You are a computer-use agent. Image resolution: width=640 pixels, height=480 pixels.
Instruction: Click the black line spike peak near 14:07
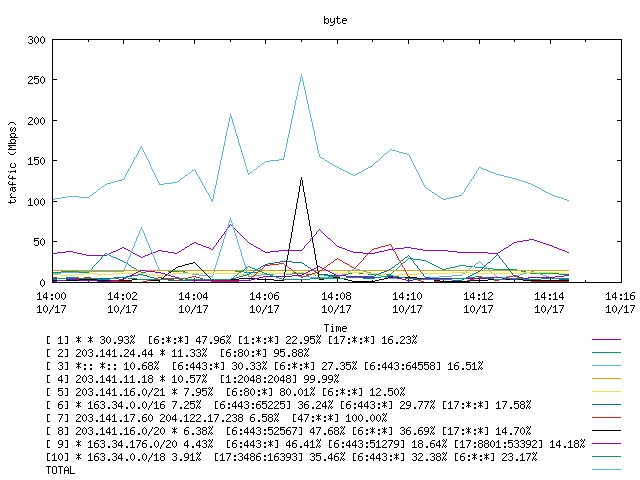(301, 178)
